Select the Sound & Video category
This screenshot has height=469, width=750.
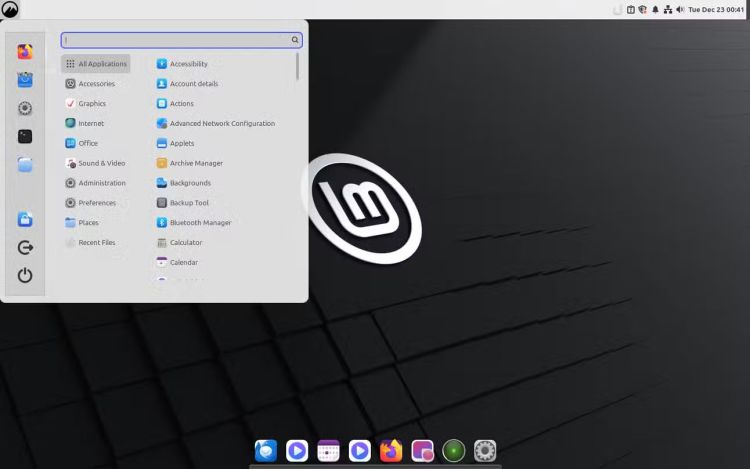101,163
